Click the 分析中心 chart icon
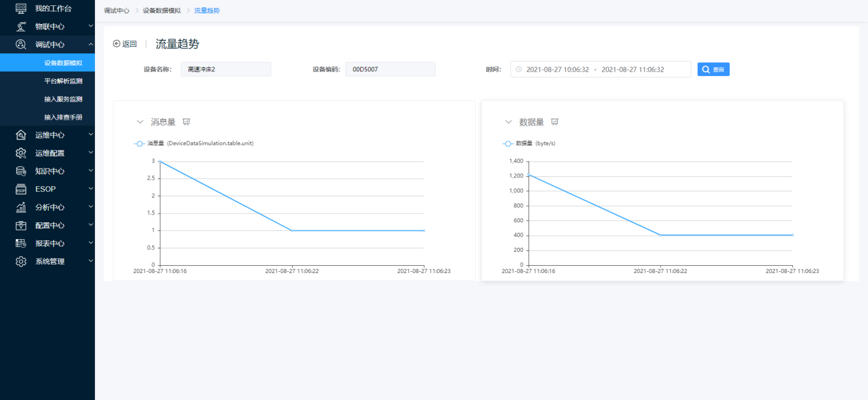The width and height of the screenshot is (868, 400). (x=21, y=207)
